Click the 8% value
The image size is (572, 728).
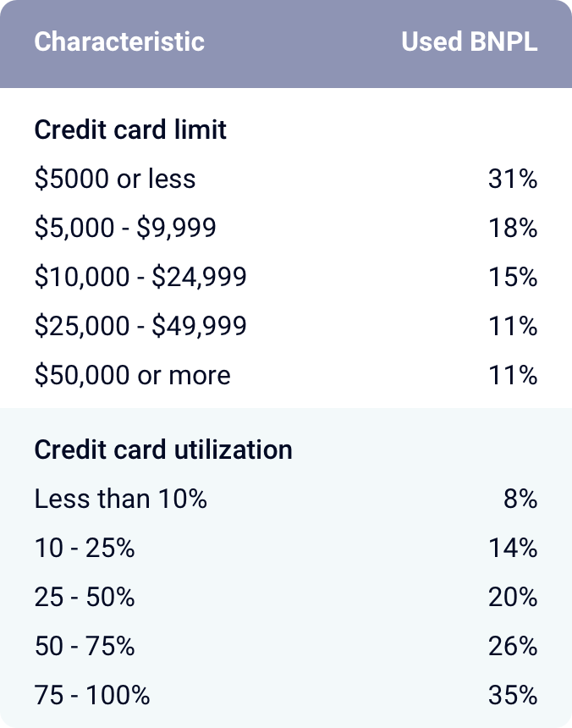pyautogui.click(x=520, y=499)
